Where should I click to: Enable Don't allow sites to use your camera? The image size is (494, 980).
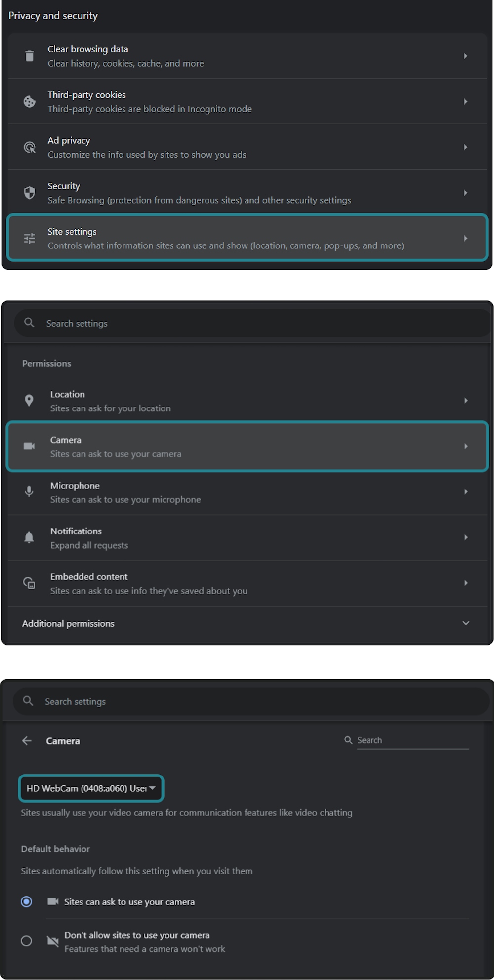pos(26,941)
